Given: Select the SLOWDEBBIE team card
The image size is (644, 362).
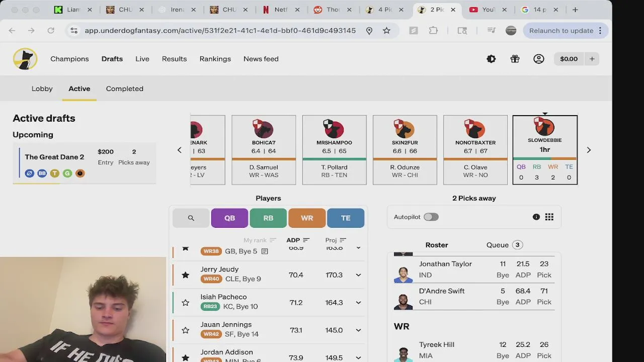Looking at the screenshot, I should pyautogui.click(x=545, y=150).
